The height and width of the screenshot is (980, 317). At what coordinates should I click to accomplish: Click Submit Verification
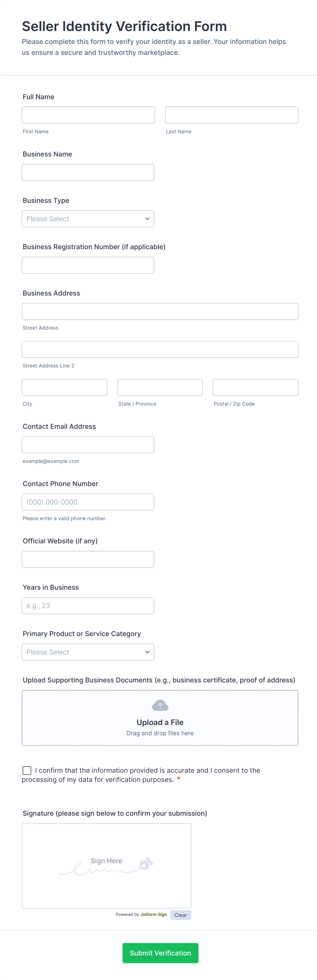160,953
